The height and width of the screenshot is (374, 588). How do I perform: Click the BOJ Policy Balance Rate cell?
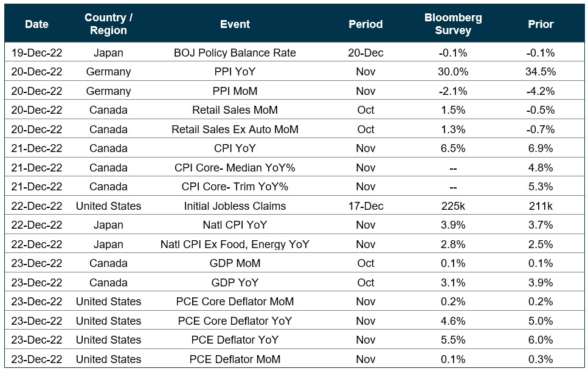click(235, 53)
